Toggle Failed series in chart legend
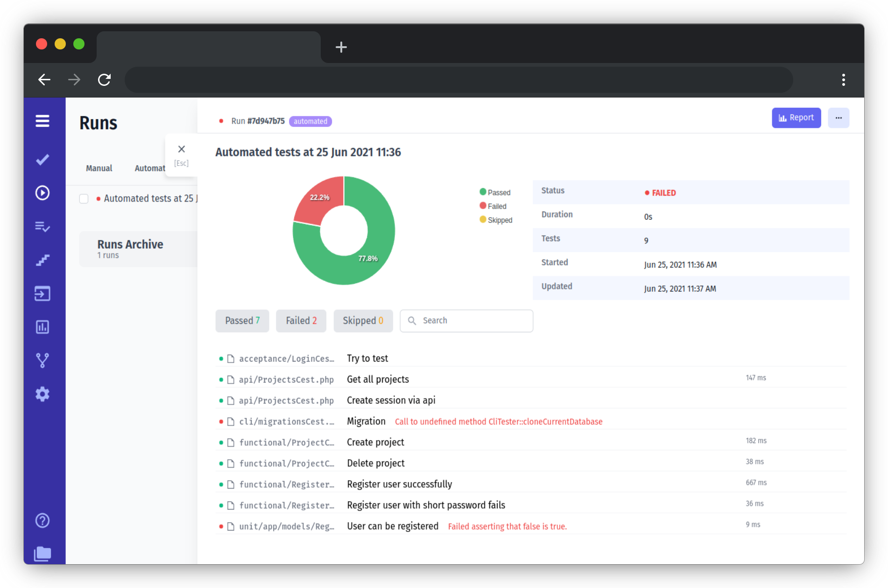Screen dimensions: 888x588 [493, 206]
